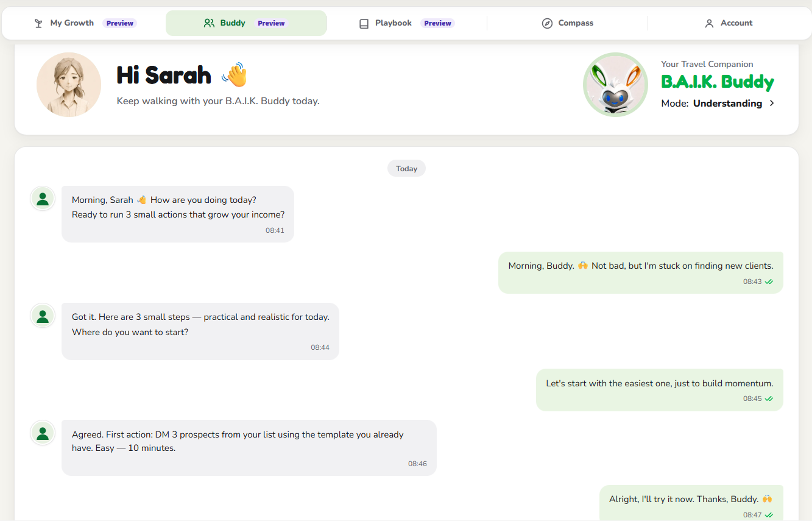This screenshot has width=812, height=521.
Task: Click Sarah's profile portrait
Action: 69,85
